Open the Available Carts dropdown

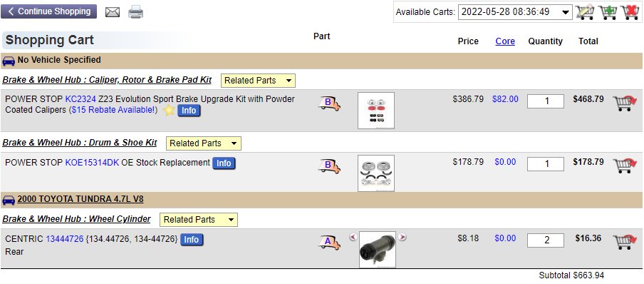[515, 12]
